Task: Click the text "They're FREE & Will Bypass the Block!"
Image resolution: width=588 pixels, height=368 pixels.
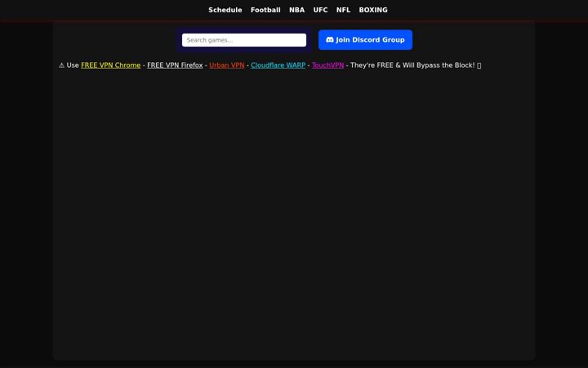Action: coord(412,65)
